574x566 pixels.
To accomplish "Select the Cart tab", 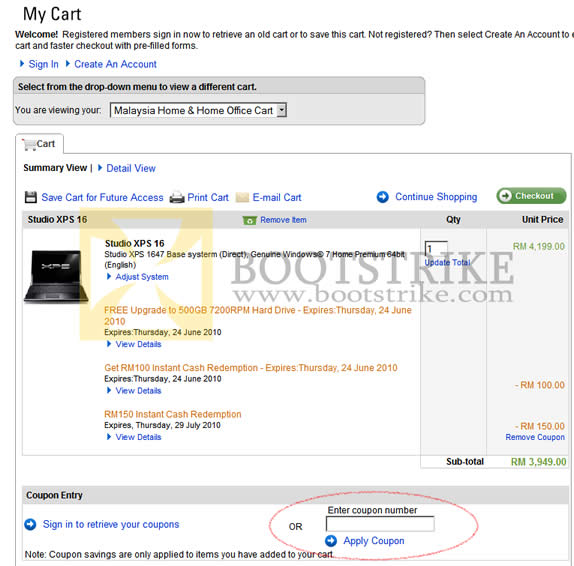I will 39,144.
